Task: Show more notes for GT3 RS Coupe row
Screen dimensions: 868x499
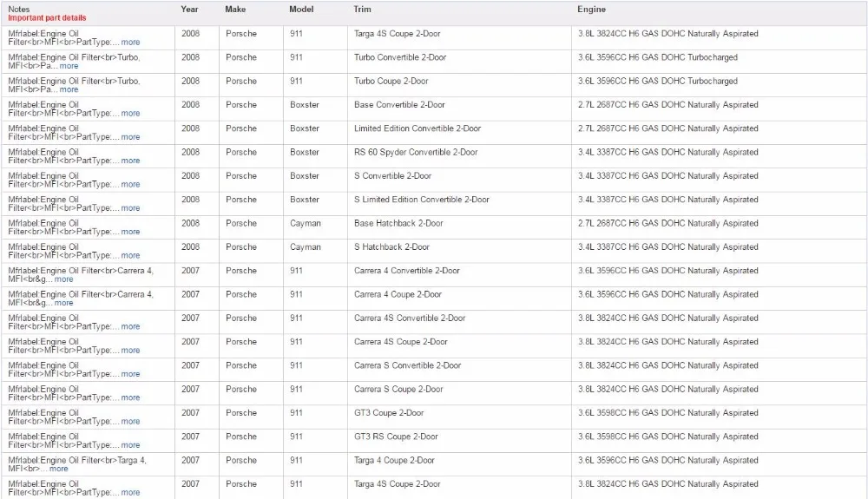Action: (x=130, y=445)
